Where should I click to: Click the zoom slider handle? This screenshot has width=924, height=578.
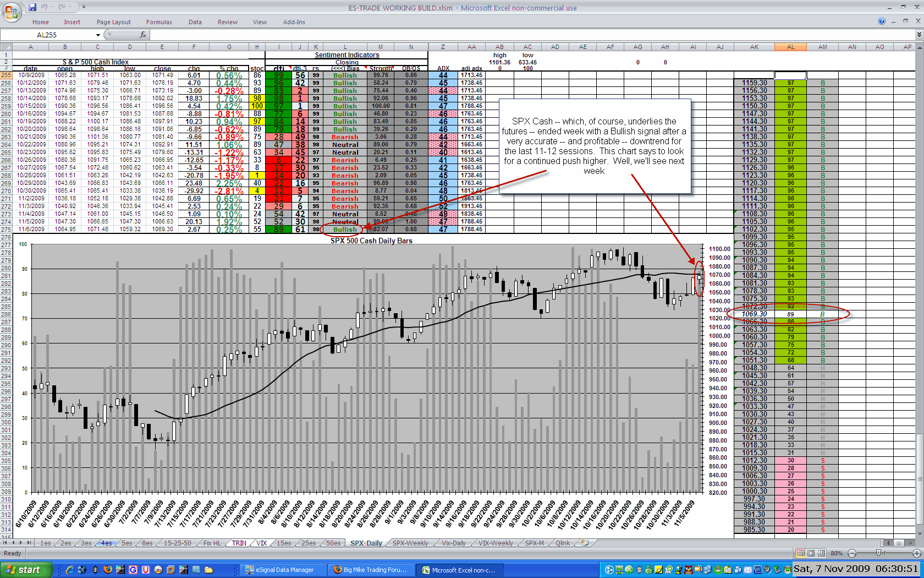point(878,553)
